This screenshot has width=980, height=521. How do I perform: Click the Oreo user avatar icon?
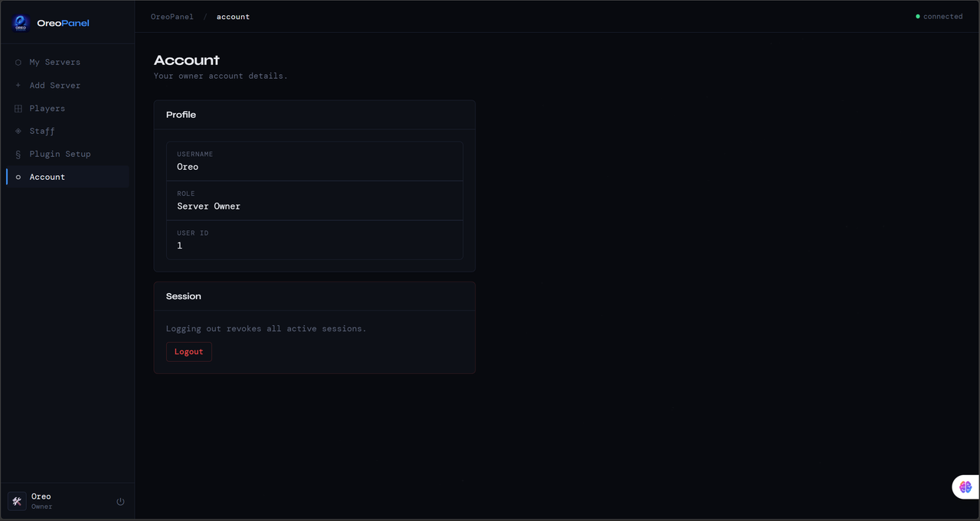17,501
